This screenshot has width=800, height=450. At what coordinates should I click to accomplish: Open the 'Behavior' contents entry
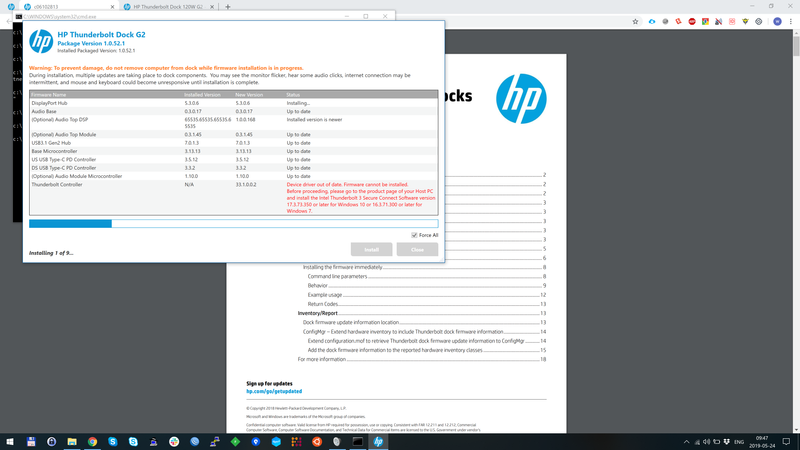click(x=427, y=285)
